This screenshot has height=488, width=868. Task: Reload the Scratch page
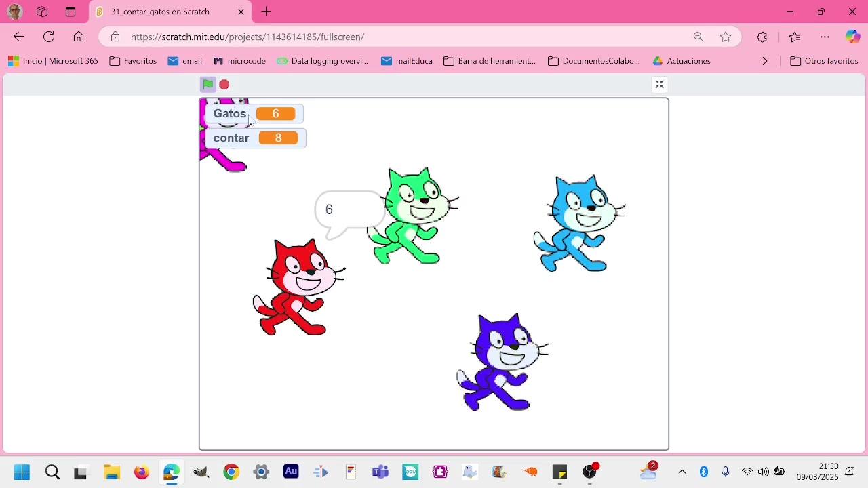pos(49,37)
